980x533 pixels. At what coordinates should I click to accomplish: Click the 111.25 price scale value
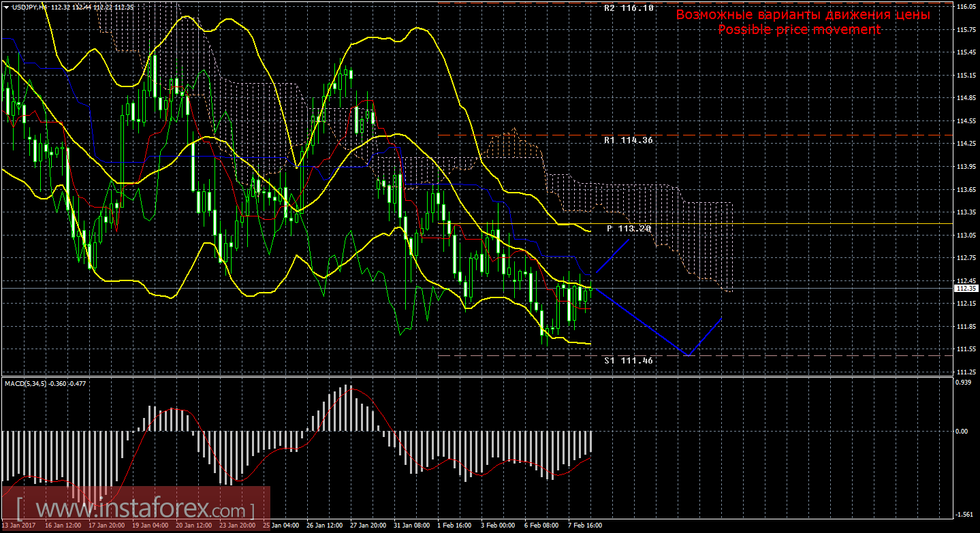(x=966, y=372)
